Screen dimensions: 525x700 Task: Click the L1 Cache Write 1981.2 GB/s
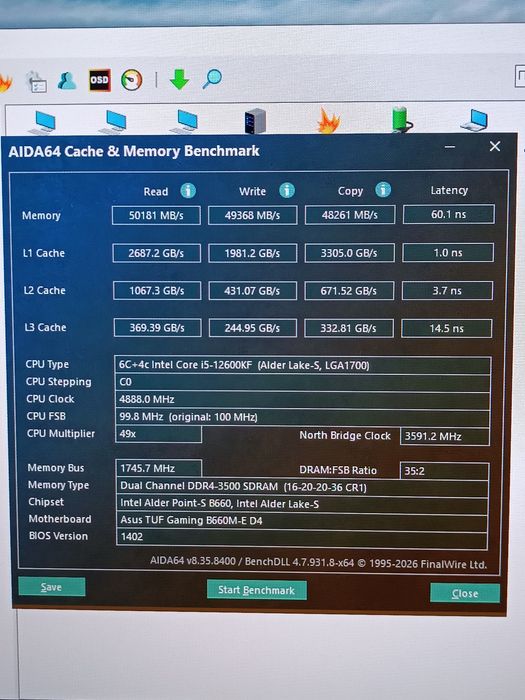pyautogui.click(x=253, y=253)
